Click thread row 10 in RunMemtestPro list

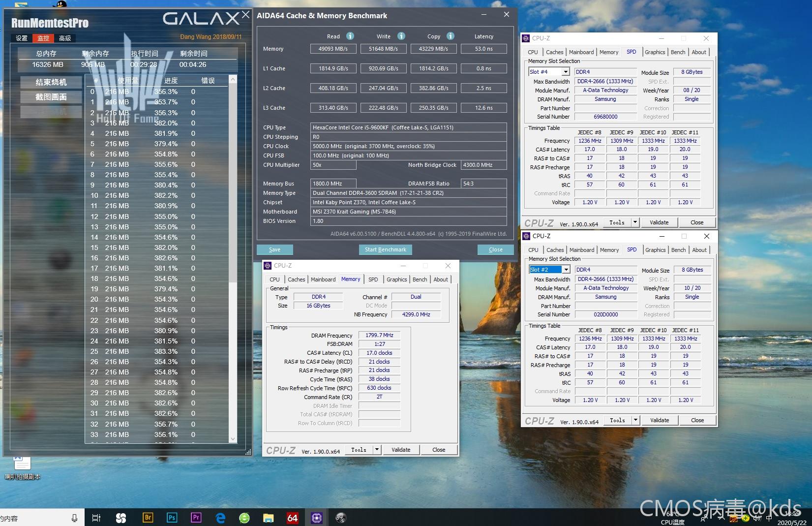pos(156,195)
